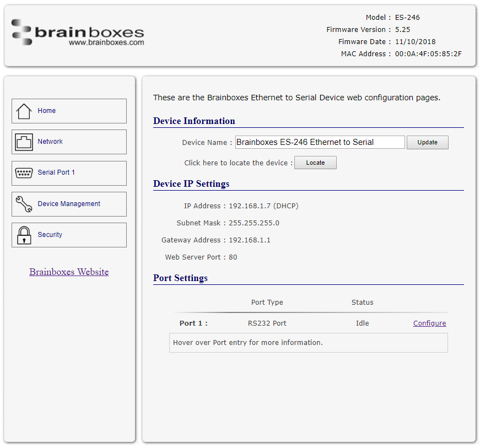
Task: Click the Device IP Settings heading
Action: pyautogui.click(x=191, y=183)
